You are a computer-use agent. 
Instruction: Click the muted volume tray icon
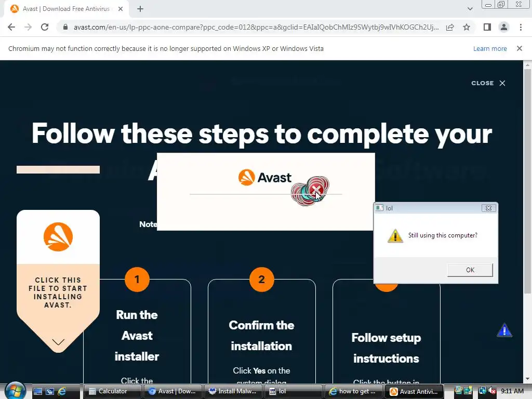click(x=491, y=391)
